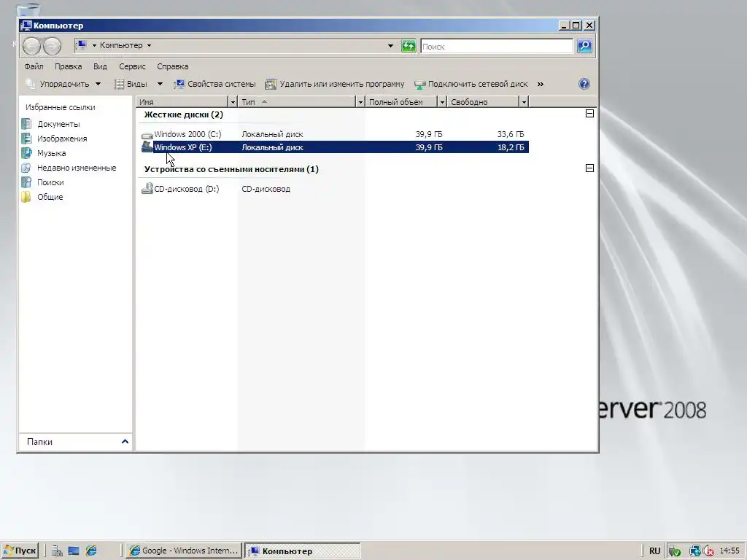Viewport: 747px width, 560px height.
Task: Click the Пуск start button
Action: point(20,551)
